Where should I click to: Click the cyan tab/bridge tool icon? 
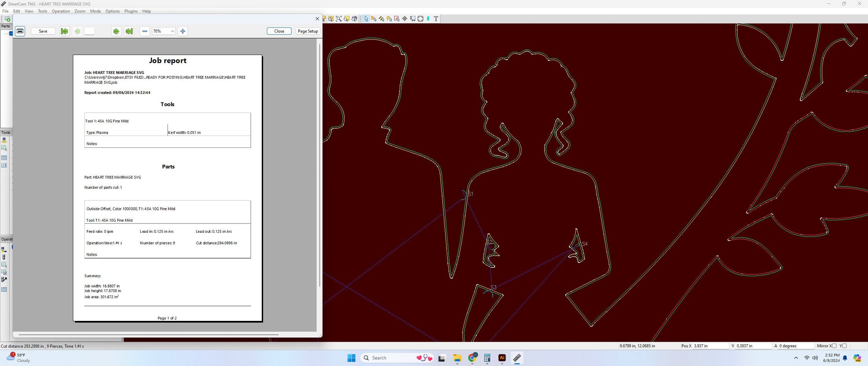[428, 19]
